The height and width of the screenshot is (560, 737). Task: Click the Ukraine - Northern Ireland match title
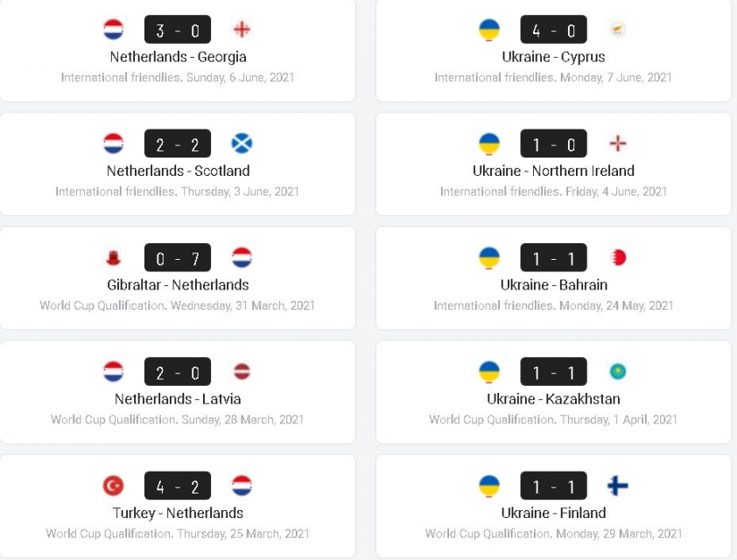554,171
